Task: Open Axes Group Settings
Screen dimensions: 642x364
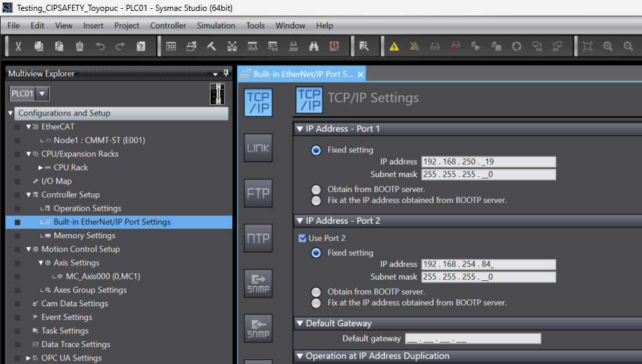Action: [x=90, y=290]
